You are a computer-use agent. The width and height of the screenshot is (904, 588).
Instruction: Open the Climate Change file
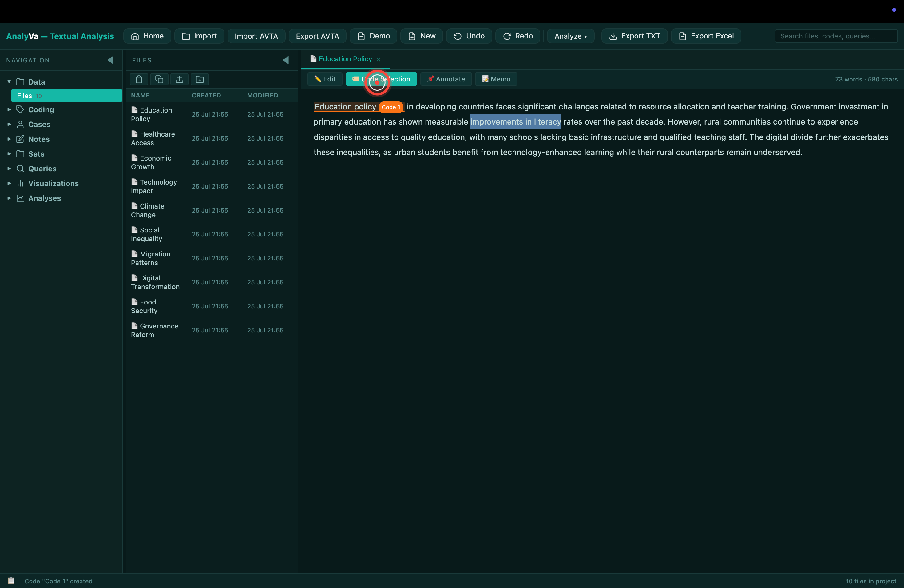(212, 210)
